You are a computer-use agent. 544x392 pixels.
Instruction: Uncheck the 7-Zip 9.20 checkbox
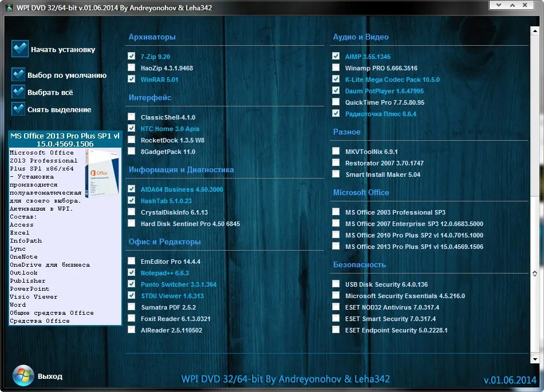point(132,56)
